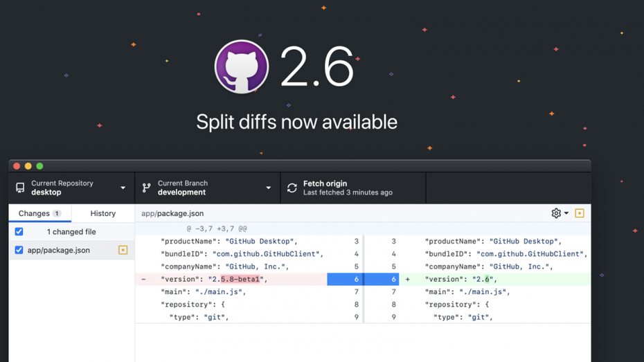Open the Current Branch dropdown arrow

[269, 188]
